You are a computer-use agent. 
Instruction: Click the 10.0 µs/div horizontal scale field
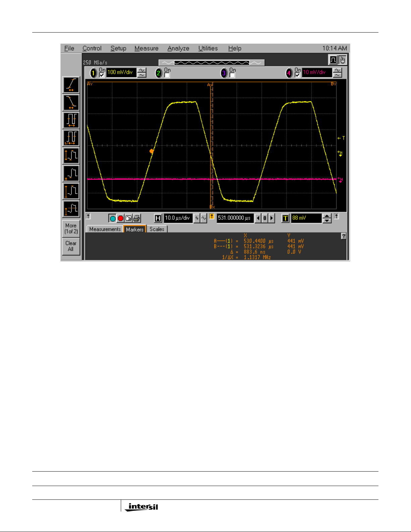click(x=177, y=218)
